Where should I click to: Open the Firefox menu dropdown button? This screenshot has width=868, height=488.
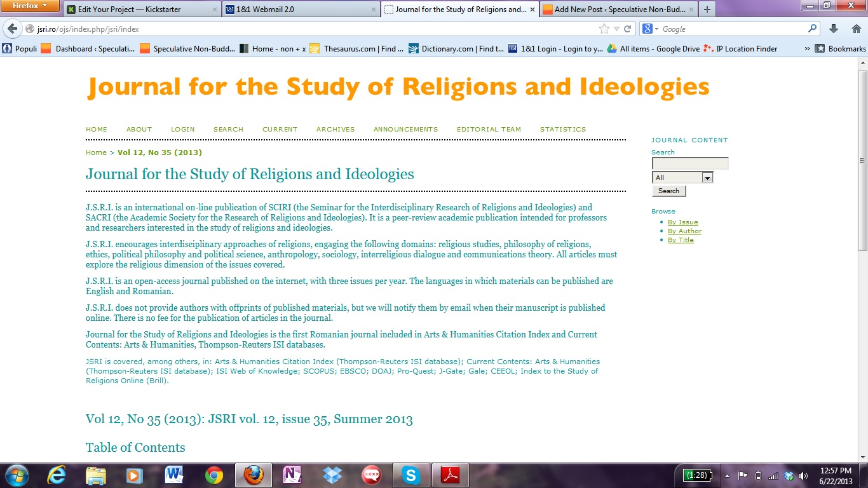click(x=30, y=6)
